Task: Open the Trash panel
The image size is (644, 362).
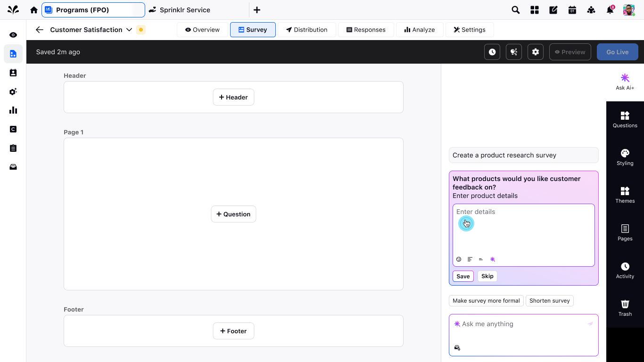Action: [x=625, y=308]
